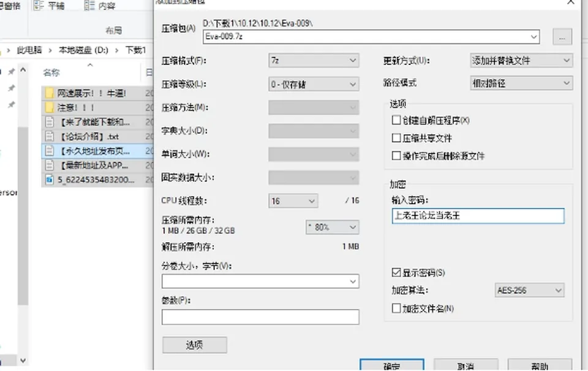
Task: Open the compression level dropdown
Action: [314, 84]
